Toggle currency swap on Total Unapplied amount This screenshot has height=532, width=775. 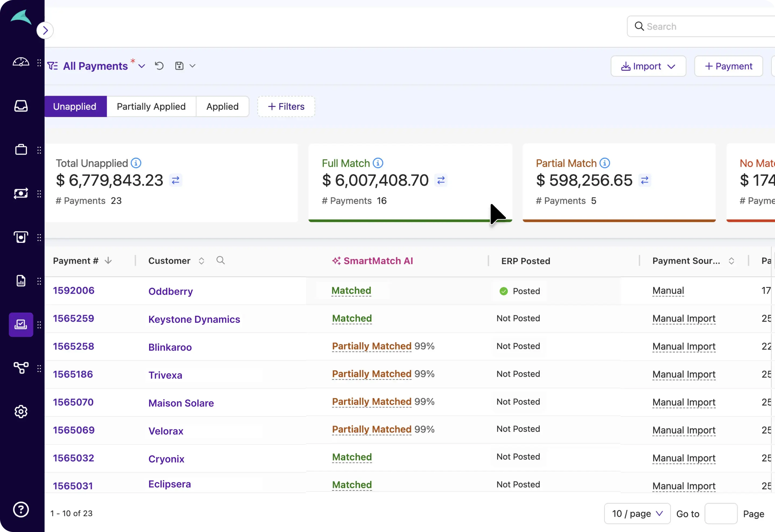175,180
